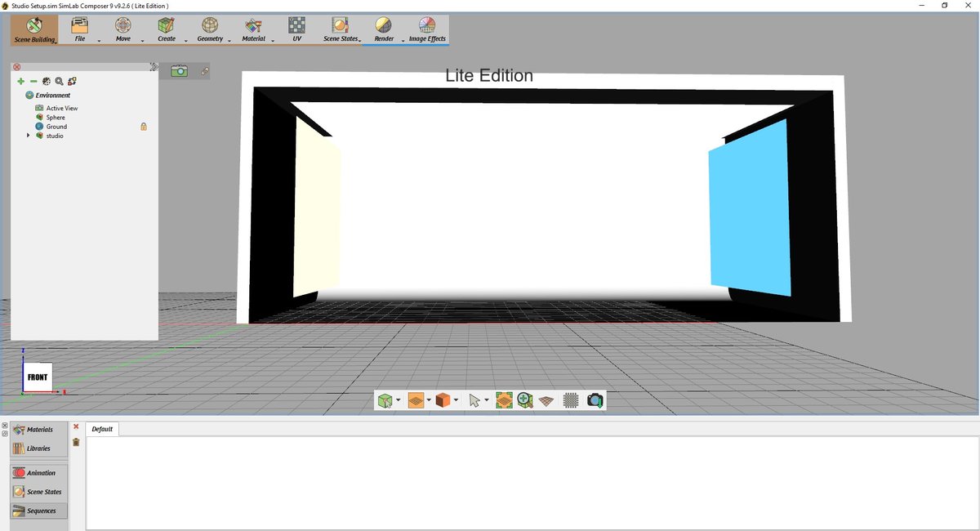Open the orange cube shading dropdown arrow
This screenshot has height=531, width=980.
click(456, 400)
